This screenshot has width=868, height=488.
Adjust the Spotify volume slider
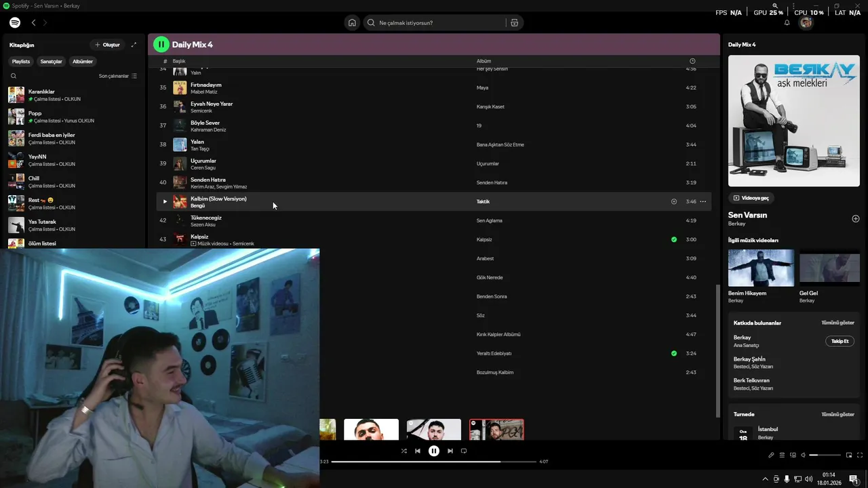tap(825, 455)
